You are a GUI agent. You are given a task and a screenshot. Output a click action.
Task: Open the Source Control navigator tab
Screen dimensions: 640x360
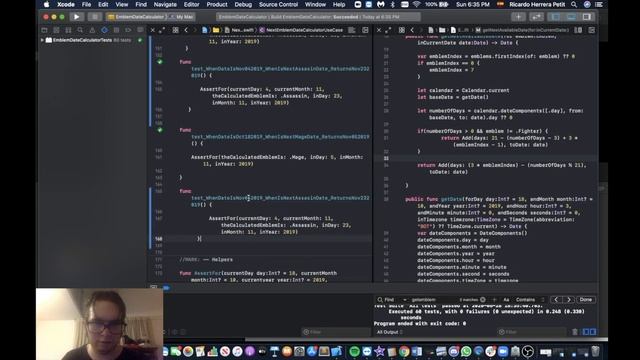click(x=56, y=30)
